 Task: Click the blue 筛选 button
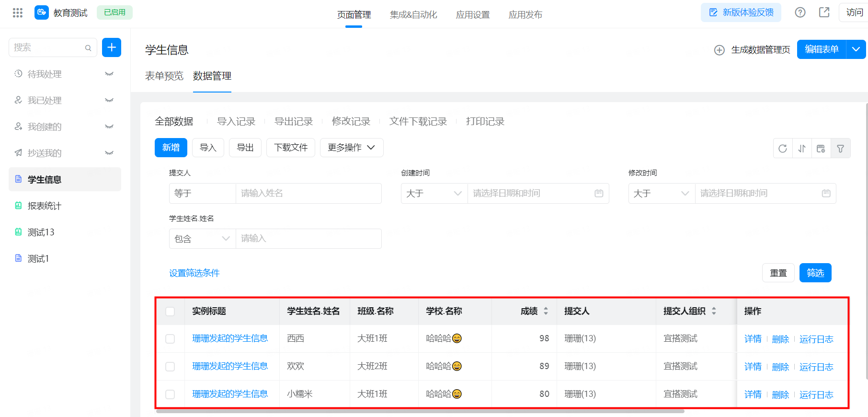pyautogui.click(x=815, y=273)
